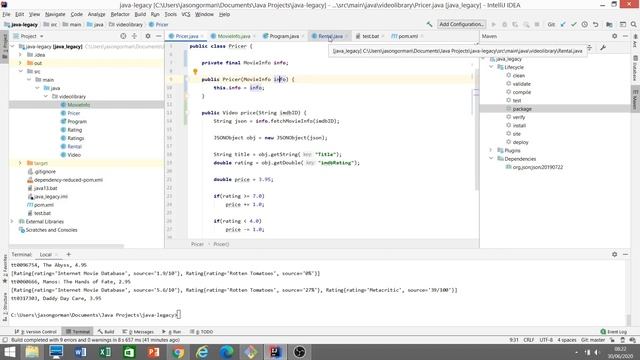Image resolution: width=640 pixels, height=360 pixels.
Task: Expand External Libraries node
Action: tap(12, 221)
